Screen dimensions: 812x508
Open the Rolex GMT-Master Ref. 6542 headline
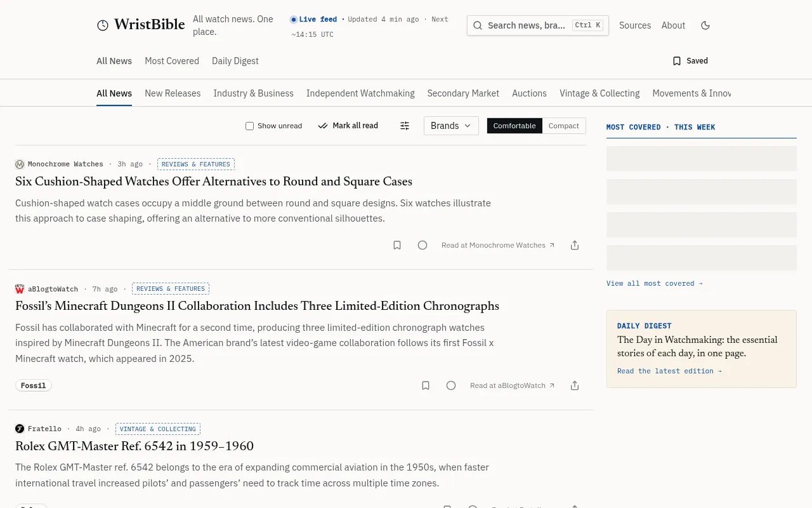pos(134,446)
